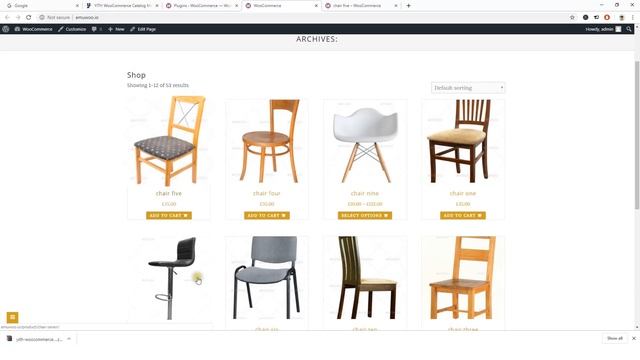Open the Howdy, admin account menu
640x360 pixels.
(x=603, y=29)
